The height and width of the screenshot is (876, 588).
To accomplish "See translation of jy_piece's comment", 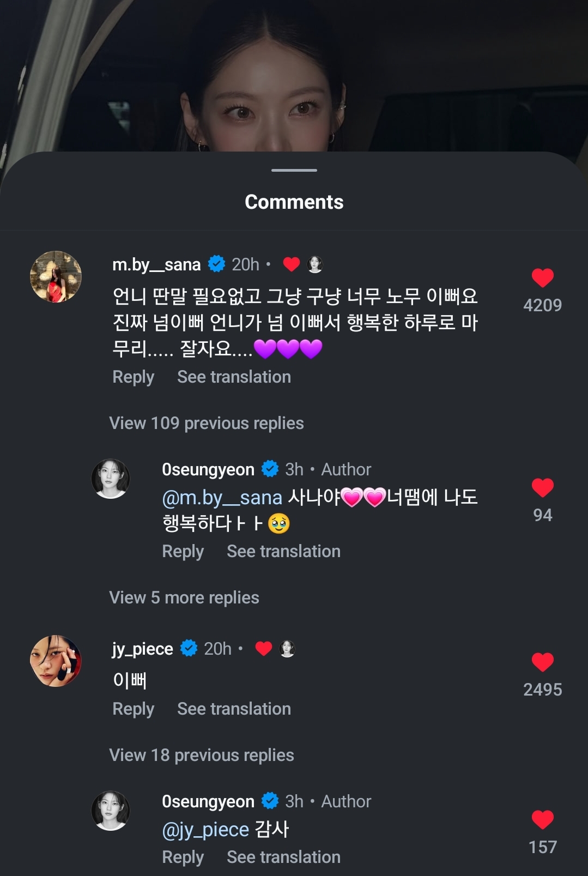I will tap(234, 709).
